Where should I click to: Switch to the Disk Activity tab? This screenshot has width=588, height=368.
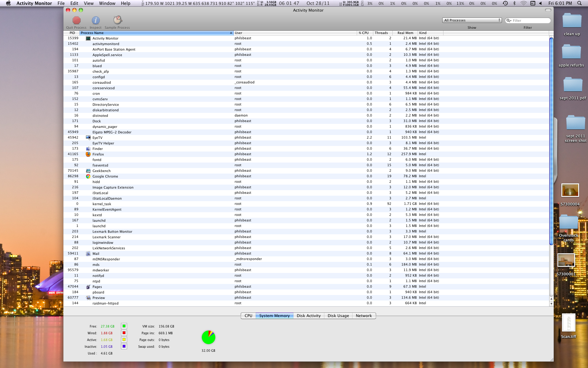tap(308, 316)
